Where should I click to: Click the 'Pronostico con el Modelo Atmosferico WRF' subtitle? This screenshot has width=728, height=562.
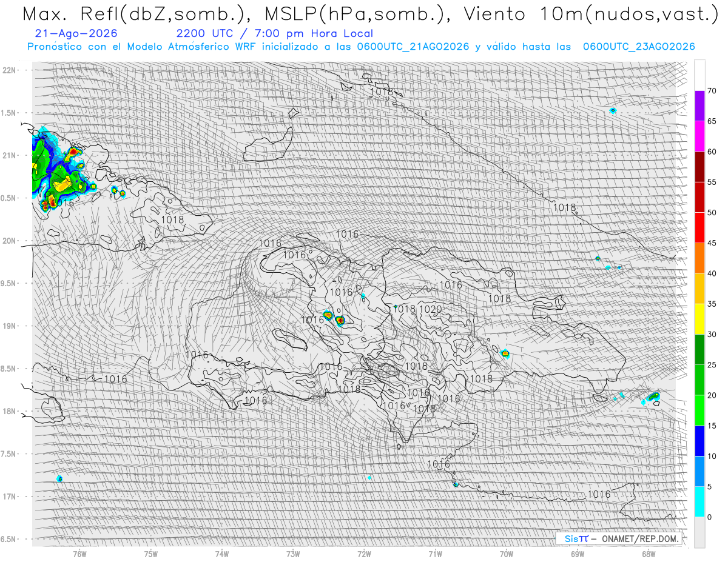coord(362,47)
